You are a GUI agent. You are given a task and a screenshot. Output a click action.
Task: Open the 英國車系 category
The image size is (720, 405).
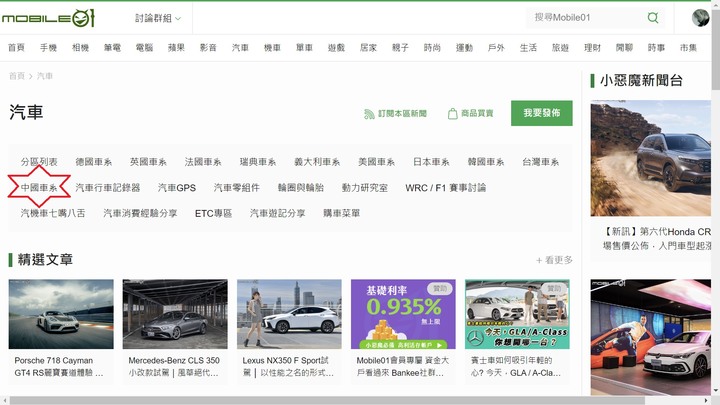pyautogui.click(x=148, y=162)
